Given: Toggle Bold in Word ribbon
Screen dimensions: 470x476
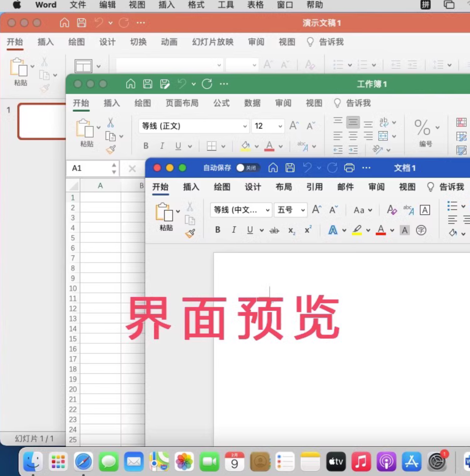Looking at the screenshot, I should (x=218, y=230).
